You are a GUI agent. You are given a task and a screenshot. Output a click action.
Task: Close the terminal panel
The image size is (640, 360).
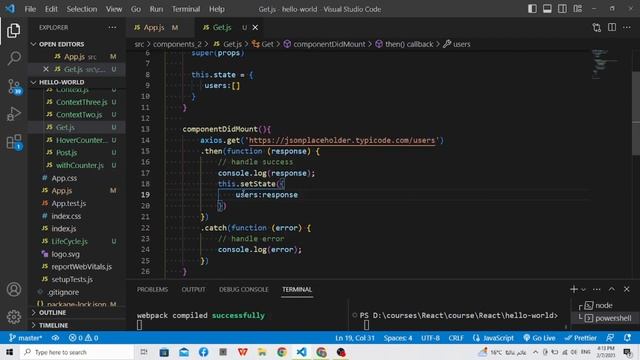(x=627, y=289)
